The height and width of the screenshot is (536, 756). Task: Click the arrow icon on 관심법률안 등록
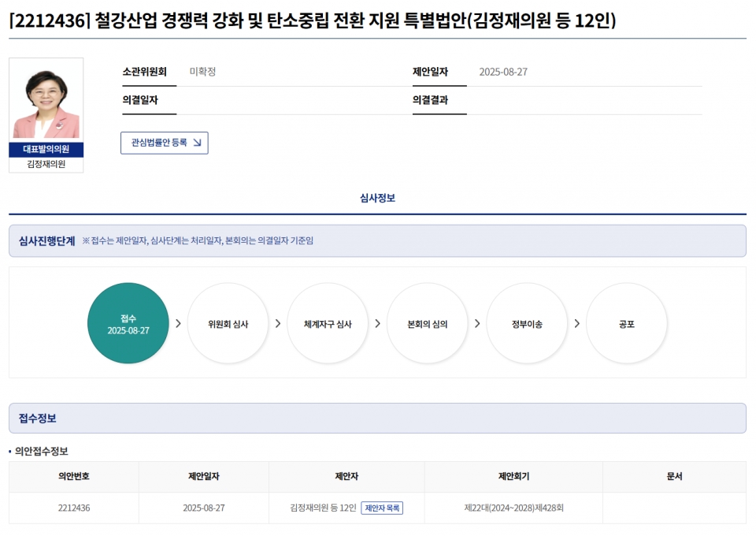pyautogui.click(x=197, y=143)
